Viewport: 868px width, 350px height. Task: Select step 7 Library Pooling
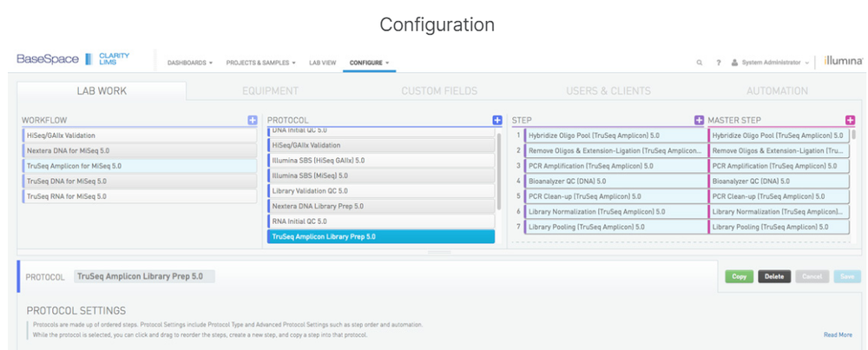coord(615,227)
